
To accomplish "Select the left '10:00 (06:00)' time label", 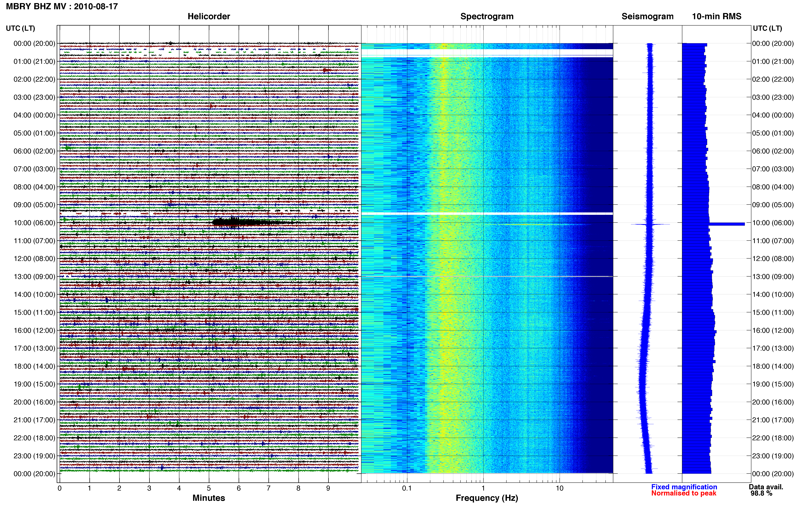I will point(34,223).
